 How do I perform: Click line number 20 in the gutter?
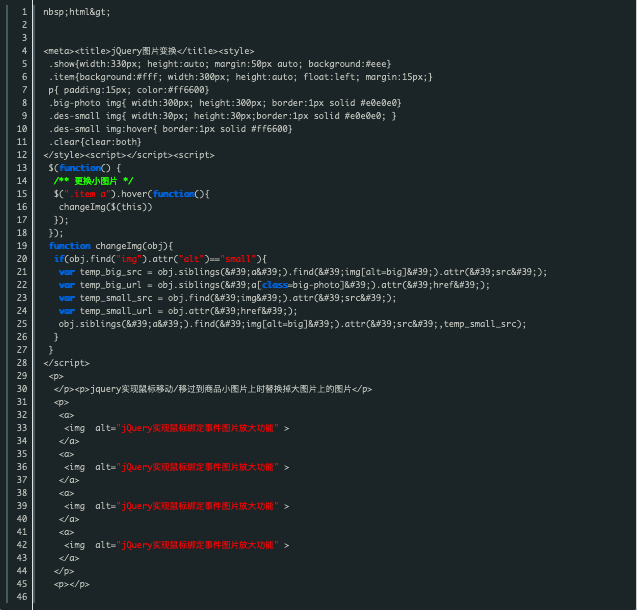[x=22, y=259]
